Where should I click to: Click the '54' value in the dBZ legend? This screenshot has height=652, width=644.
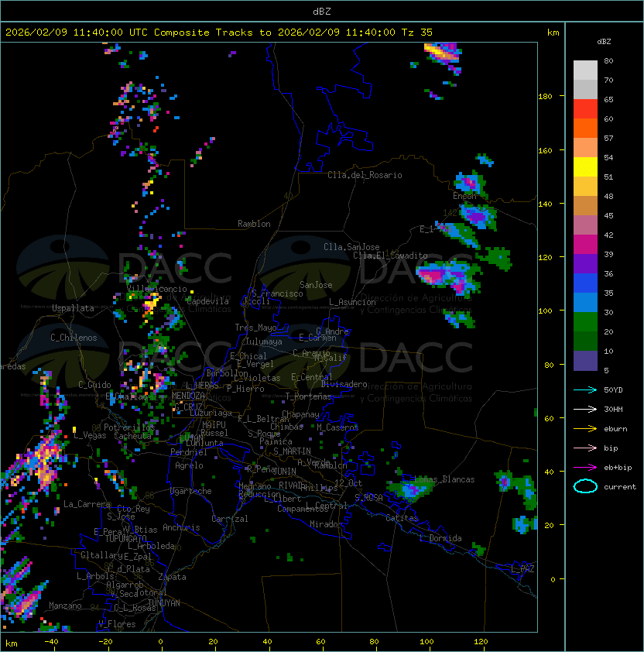click(608, 158)
